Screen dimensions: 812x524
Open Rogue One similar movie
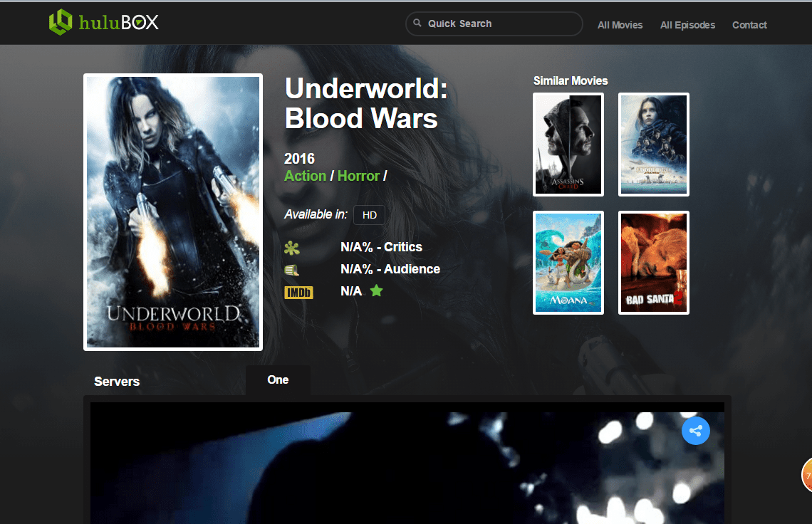[654, 145]
